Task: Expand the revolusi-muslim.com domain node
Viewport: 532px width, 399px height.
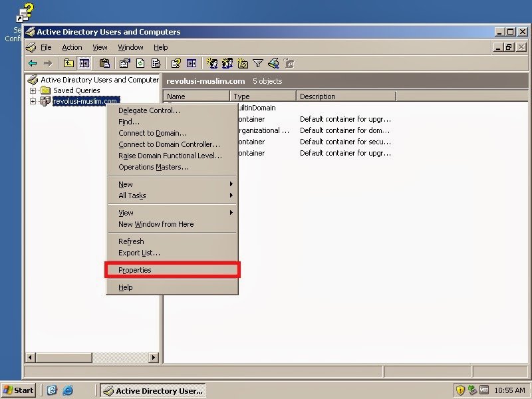Action: point(33,101)
